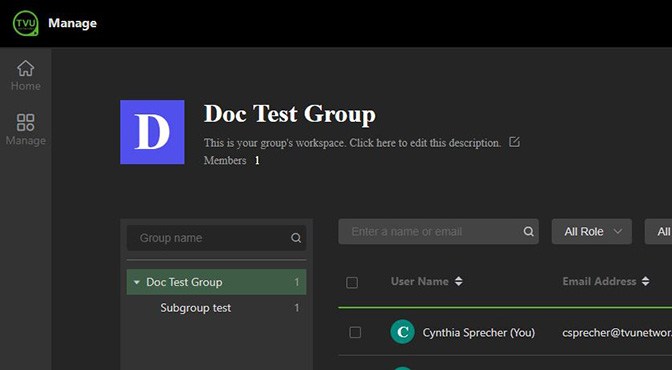Click the group description text to edit
Viewport: 672px width, 370px height.
[352, 143]
